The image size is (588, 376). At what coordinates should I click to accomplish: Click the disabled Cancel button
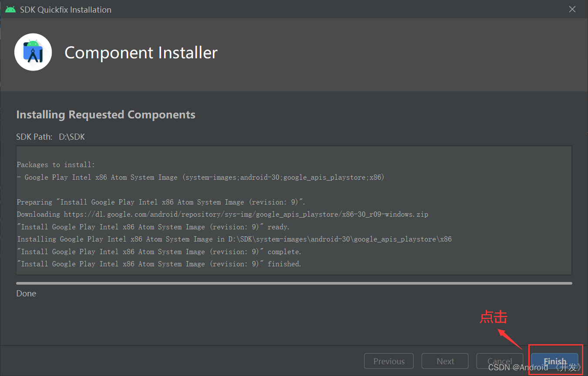point(500,361)
